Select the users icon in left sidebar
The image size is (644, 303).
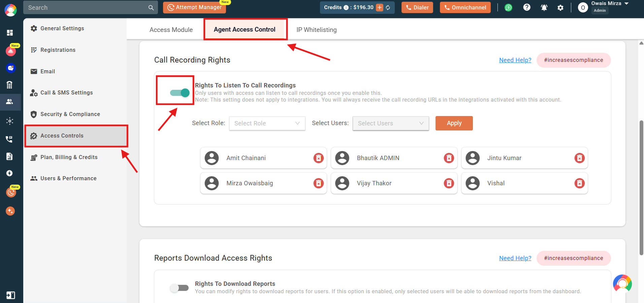pyautogui.click(x=10, y=102)
